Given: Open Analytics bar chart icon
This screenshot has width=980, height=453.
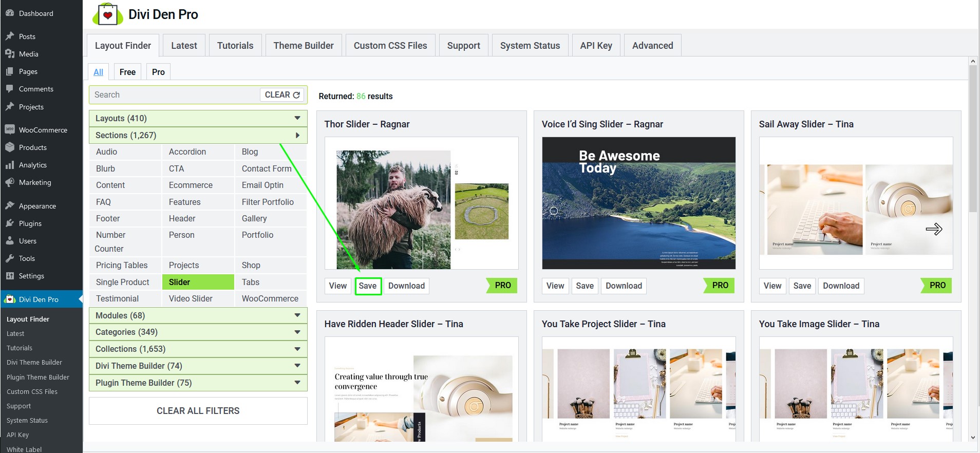Looking at the screenshot, I should 9,165.
